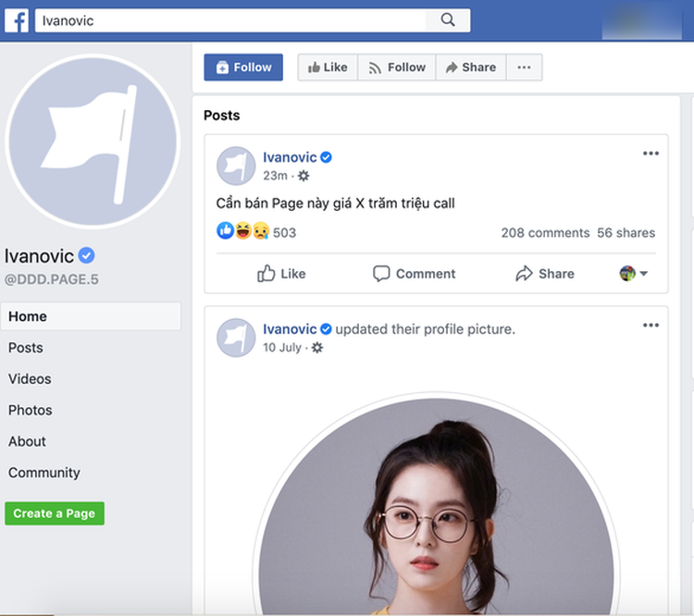694x616 pixels.
Task: Click the Sad crying reaction emoji
Action: [261, 230]
